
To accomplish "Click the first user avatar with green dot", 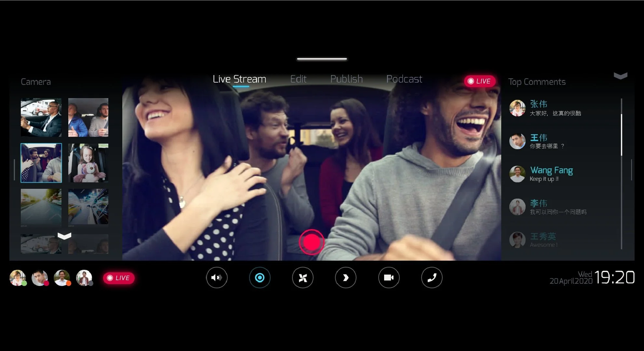I will [18, 278].
